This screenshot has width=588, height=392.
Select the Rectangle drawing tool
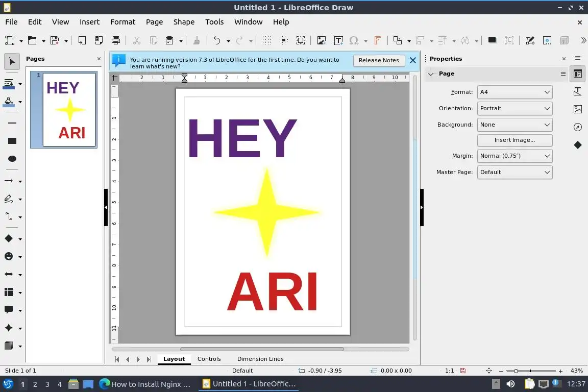tap(12, 141)
